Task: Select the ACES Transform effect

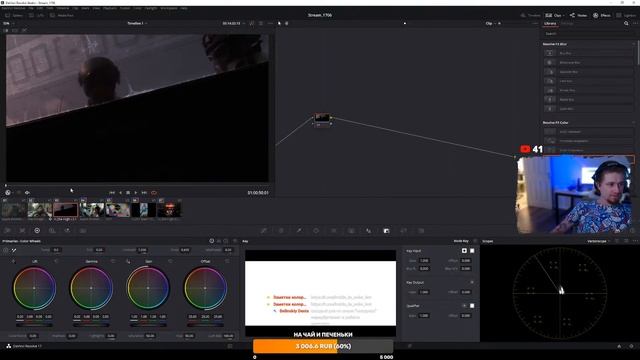Action: coord(588,132)
